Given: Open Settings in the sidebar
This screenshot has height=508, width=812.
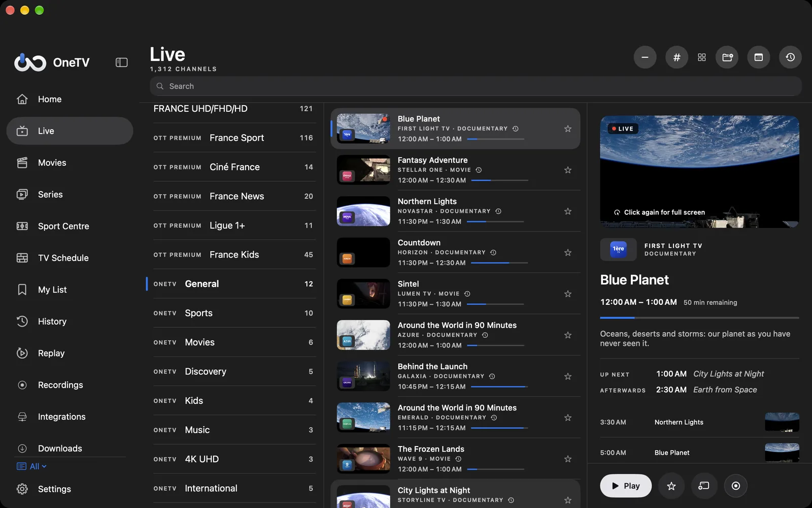Looking at the screenshot, I should click(70, 489).
